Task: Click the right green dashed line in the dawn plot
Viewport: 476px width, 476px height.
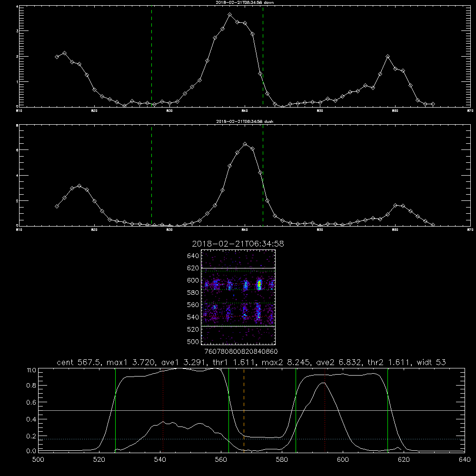Action: [263, 57]
